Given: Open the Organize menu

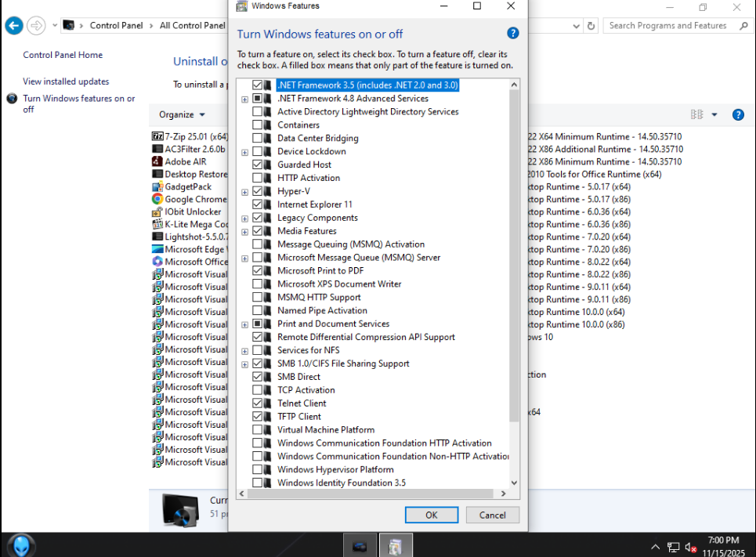Looking at the screenshot, I should [x=182, y=115].
